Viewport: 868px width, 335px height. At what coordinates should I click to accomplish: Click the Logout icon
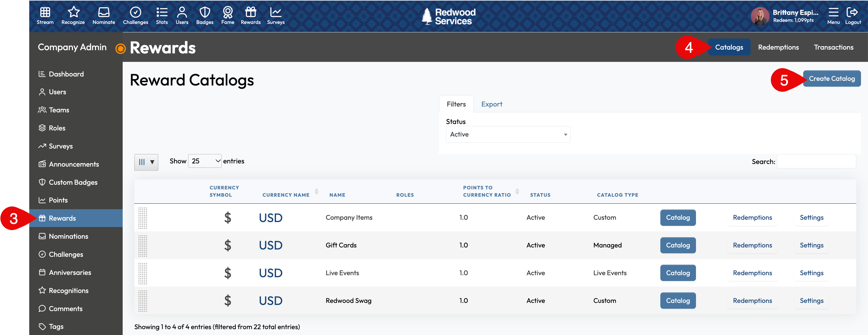click(853, 16)
